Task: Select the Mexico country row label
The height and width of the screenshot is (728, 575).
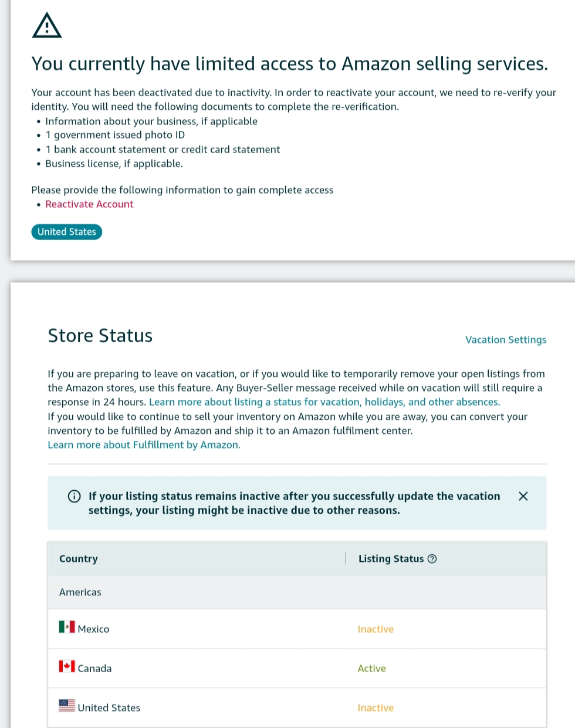Action: coord(93,629)
